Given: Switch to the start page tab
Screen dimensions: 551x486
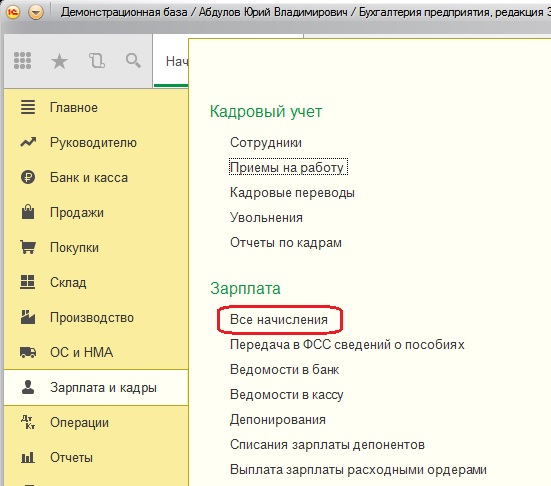Looking at the screenshot, I should click(171, 61).
